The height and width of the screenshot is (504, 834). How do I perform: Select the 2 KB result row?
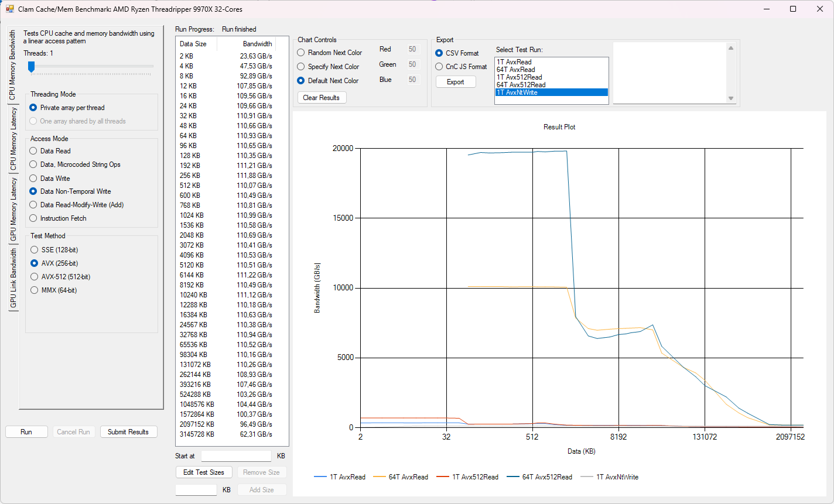point(226,56)
